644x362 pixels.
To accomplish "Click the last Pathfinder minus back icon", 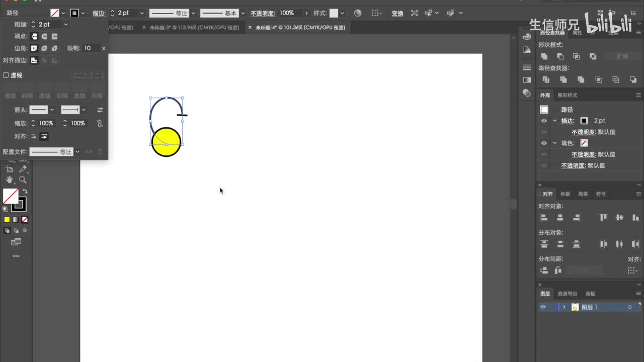I will tap(633, 79).
